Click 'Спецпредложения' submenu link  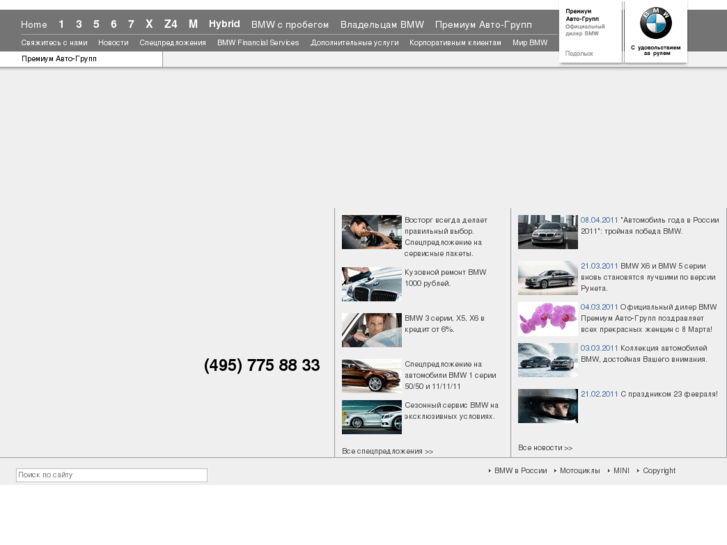tap(172, 43)
